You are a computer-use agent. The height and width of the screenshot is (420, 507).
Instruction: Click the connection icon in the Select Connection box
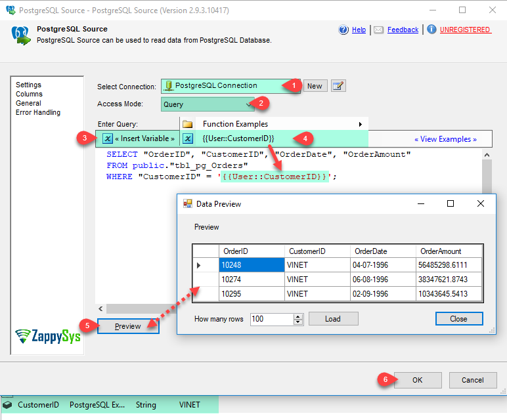[169, 85]
